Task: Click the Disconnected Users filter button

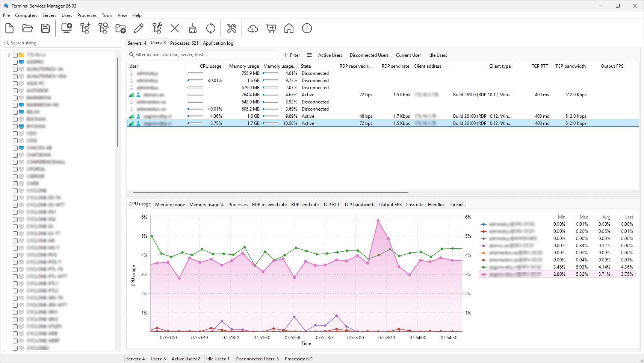Action: coord(369,55)
